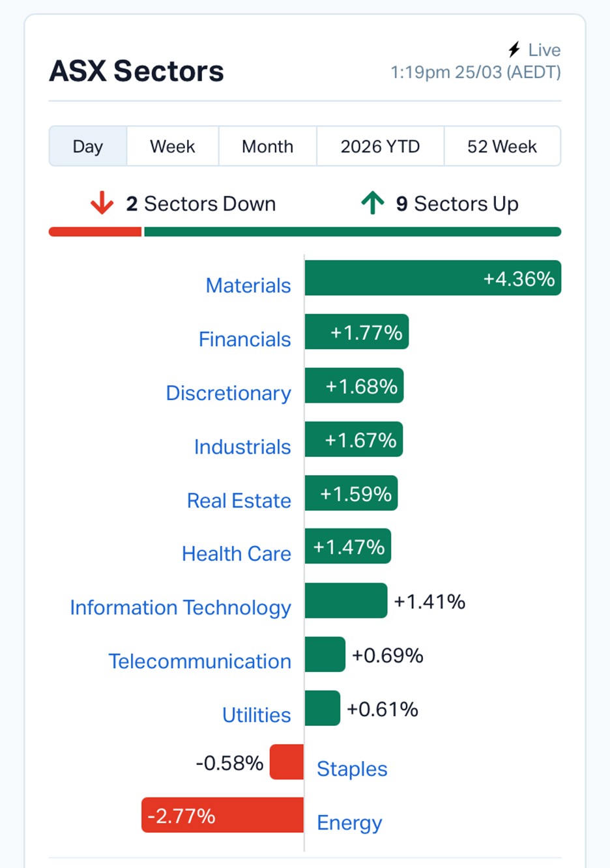Go to the Discretionary sector
The width and height of the screenshot is (610, 868).
[228, 393]
